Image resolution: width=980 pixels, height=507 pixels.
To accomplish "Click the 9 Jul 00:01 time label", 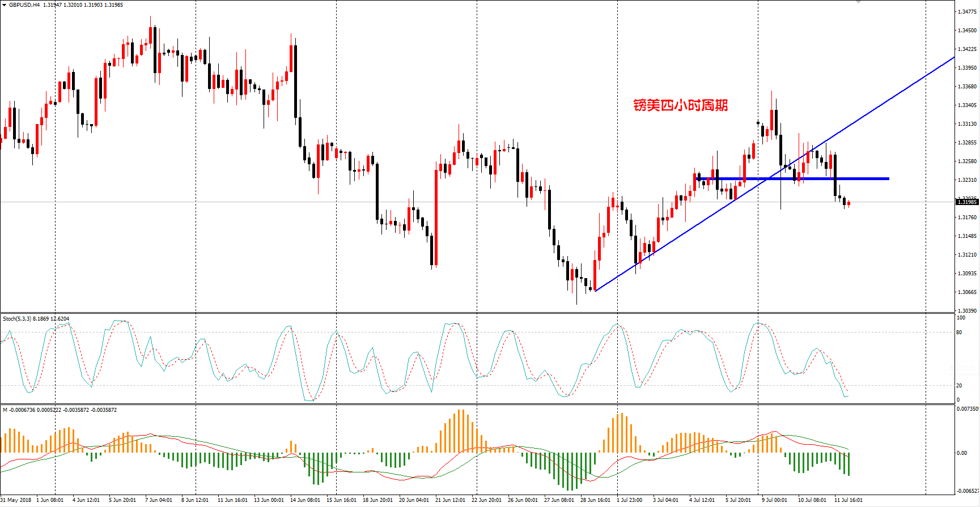I will (775, 500).
